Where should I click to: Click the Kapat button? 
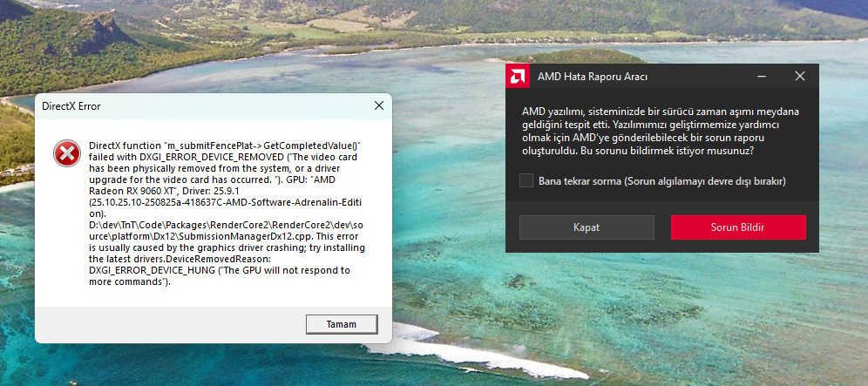[x=587, y=227]
